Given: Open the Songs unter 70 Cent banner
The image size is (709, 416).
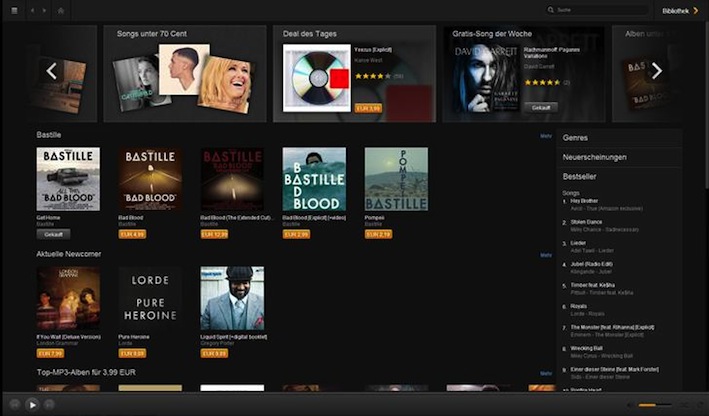Looking at the screenshot, I should tap(185, 74).
